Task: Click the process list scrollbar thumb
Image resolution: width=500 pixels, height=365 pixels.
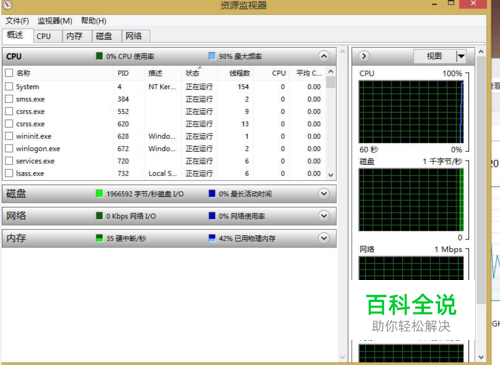Action: pos(331,82)
